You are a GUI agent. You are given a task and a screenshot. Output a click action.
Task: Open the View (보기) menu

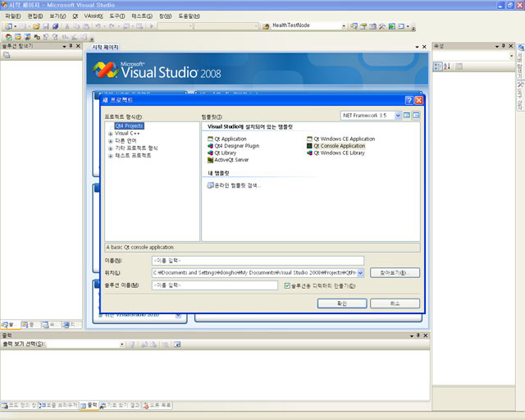tap(57, 16)
